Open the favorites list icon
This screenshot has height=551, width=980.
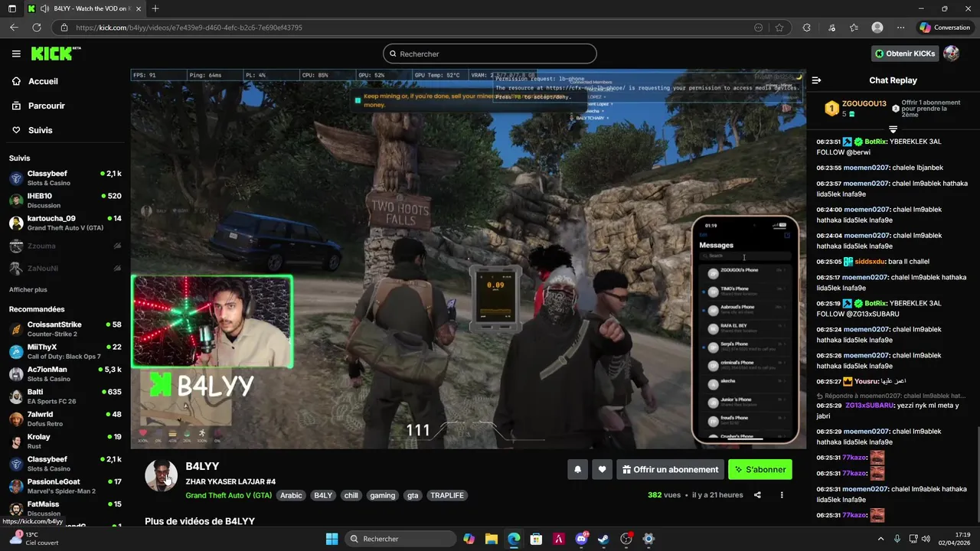[854, 28]
